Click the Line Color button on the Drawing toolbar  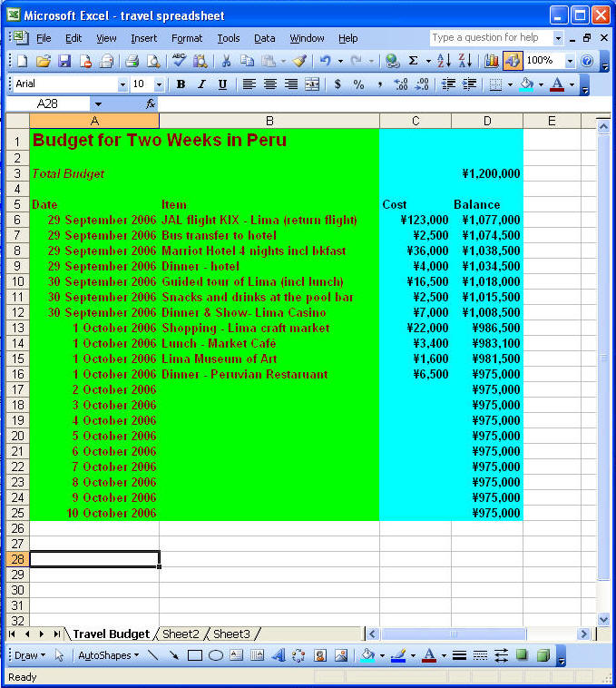[398, 655]
